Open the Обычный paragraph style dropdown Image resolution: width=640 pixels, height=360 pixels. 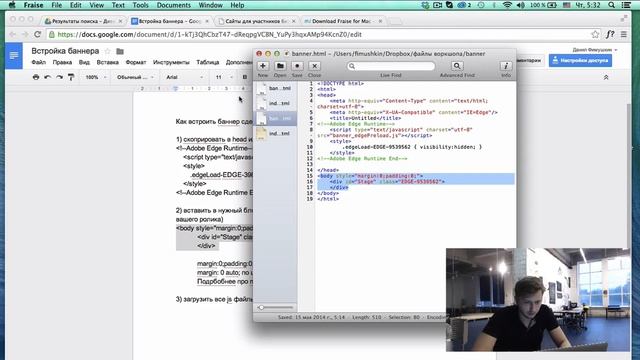tap(135, 77)
